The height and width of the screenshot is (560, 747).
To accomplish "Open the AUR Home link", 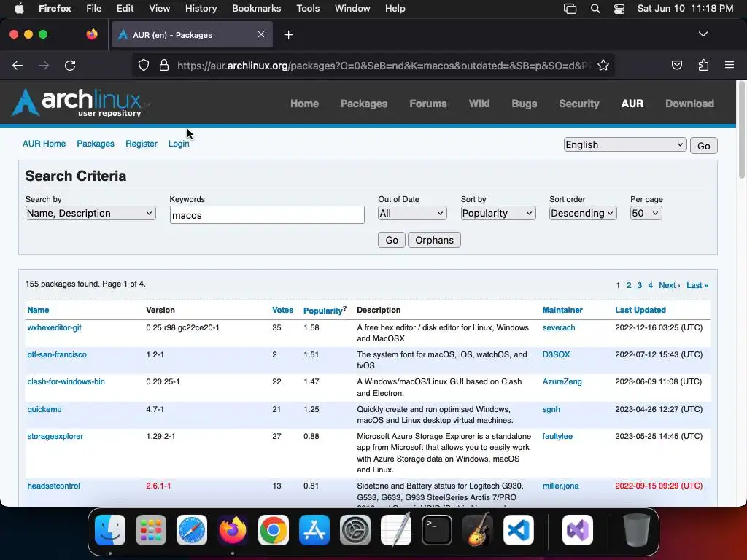I will (44, 144).
